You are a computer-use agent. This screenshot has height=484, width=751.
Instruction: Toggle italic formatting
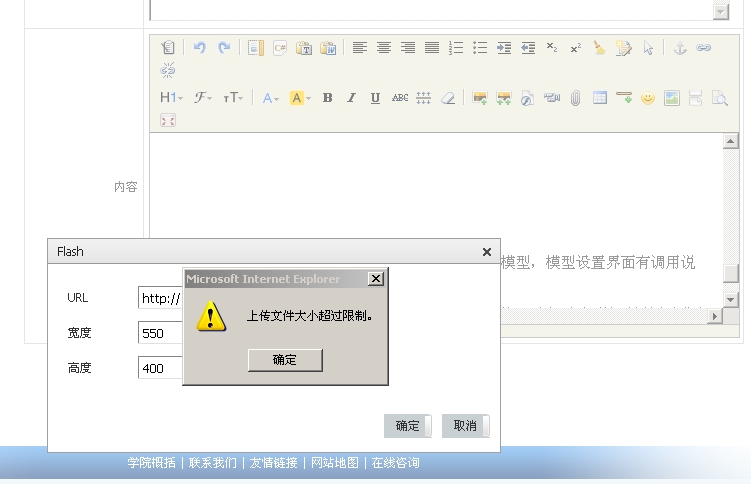351,98
